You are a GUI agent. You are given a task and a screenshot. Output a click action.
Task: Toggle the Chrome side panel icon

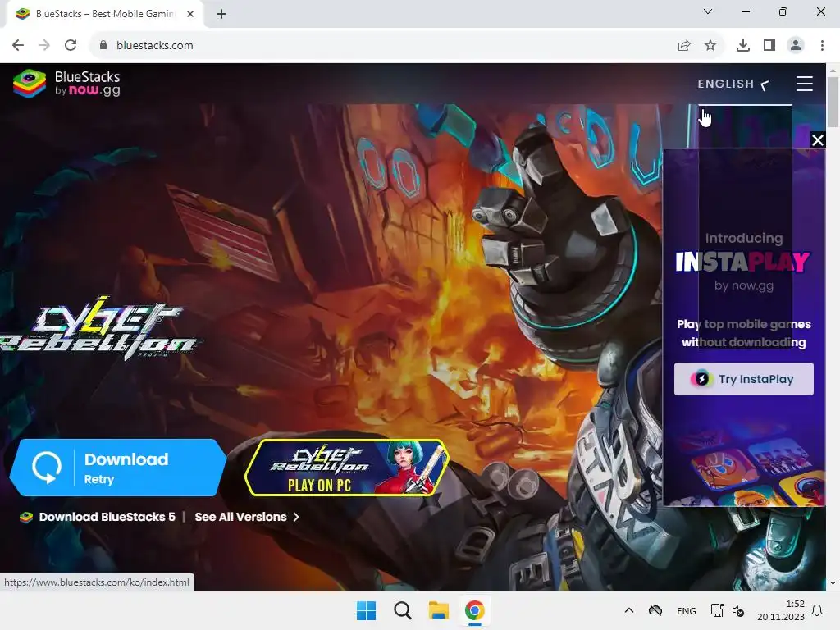point(769,46)
